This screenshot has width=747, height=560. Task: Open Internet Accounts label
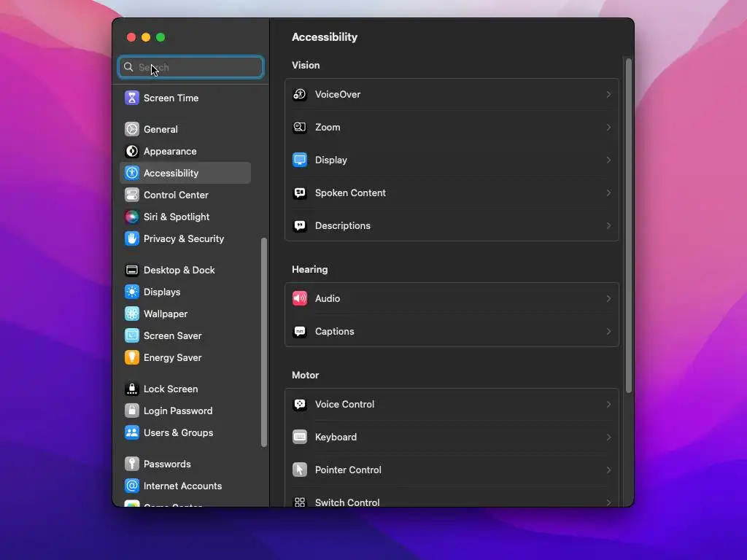point(182,486)
